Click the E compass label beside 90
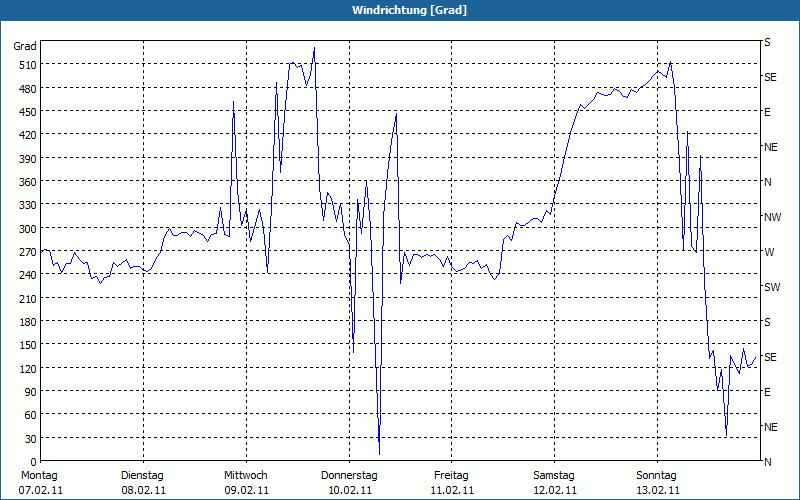The height and width of the screenshot is (500, 800). click(767, 392)
